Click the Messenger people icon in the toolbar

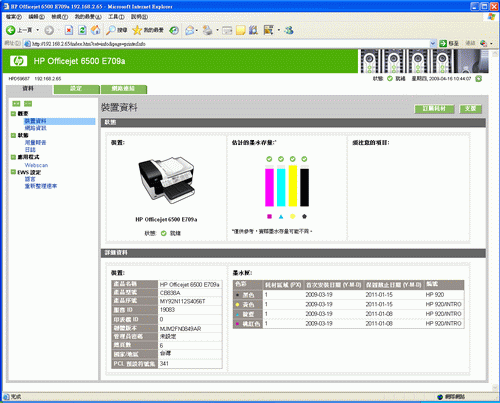(x=289, y=30)
